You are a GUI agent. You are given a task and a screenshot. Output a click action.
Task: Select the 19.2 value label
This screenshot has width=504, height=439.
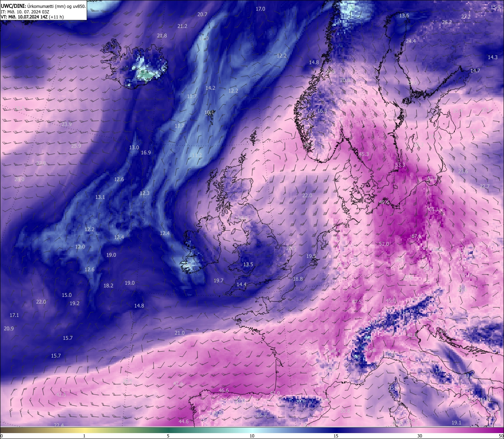74,303
